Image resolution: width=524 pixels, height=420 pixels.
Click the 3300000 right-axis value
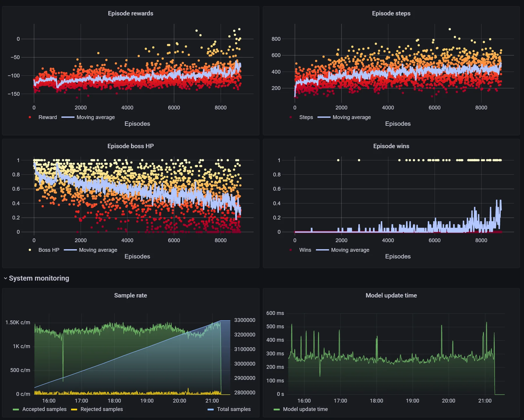point(245,320)
